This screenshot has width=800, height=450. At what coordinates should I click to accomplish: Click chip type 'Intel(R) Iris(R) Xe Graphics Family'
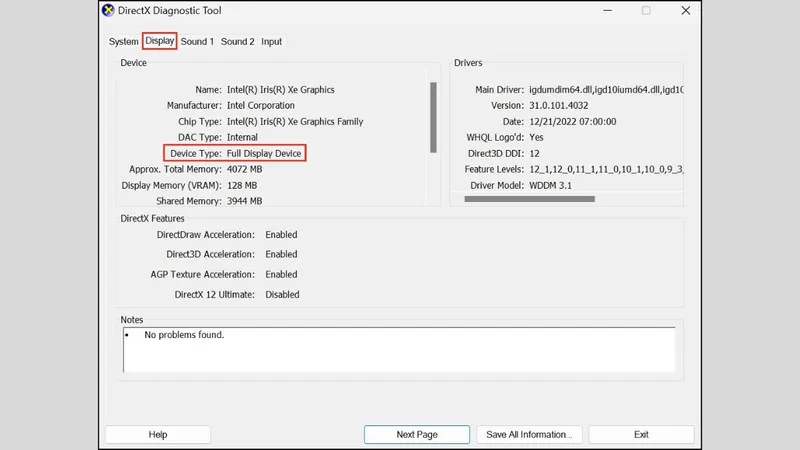pos(295,121)
